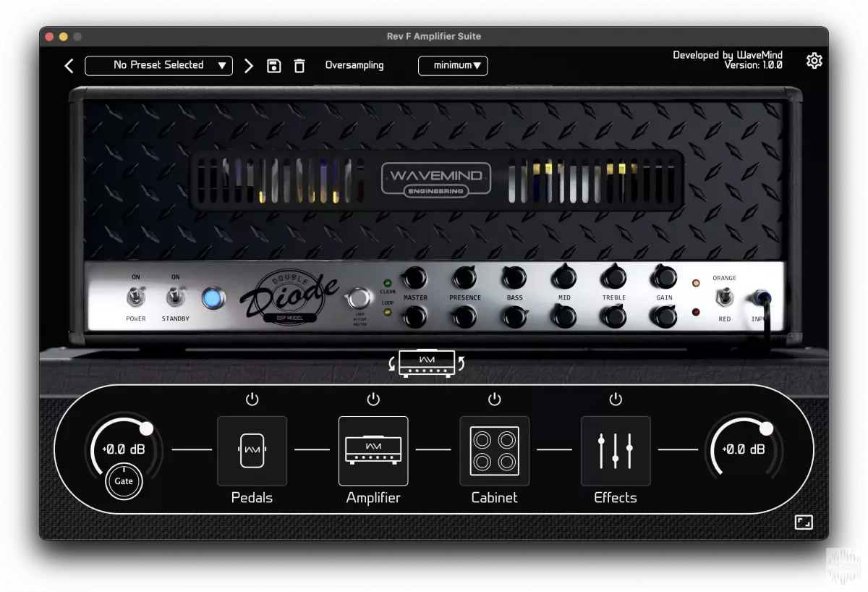Click the Gate button on input dial

coord(124,481)
